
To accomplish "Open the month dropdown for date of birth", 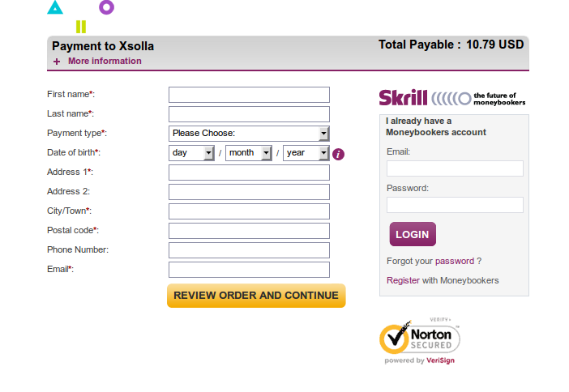I will point(249,152).
